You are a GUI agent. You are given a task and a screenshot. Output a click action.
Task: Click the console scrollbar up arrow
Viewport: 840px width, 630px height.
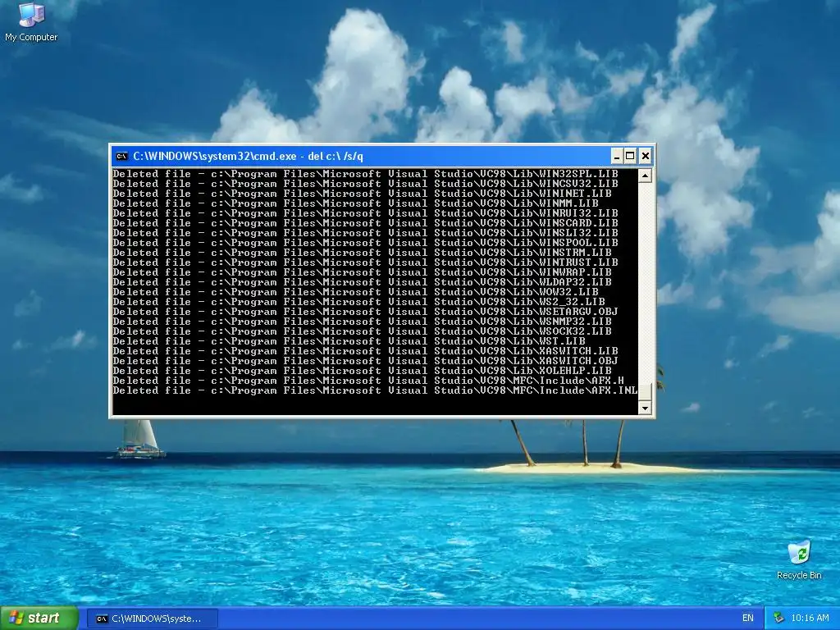pyautogui.click(x=645, y=176)
